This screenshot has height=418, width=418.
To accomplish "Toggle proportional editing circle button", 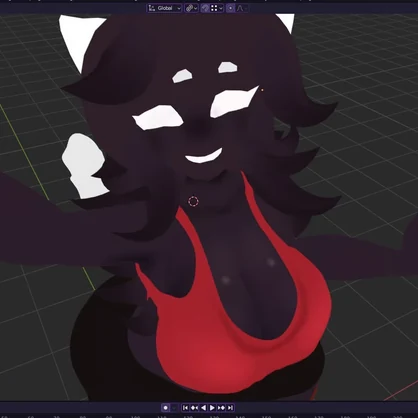I will (x=230, y=8).
